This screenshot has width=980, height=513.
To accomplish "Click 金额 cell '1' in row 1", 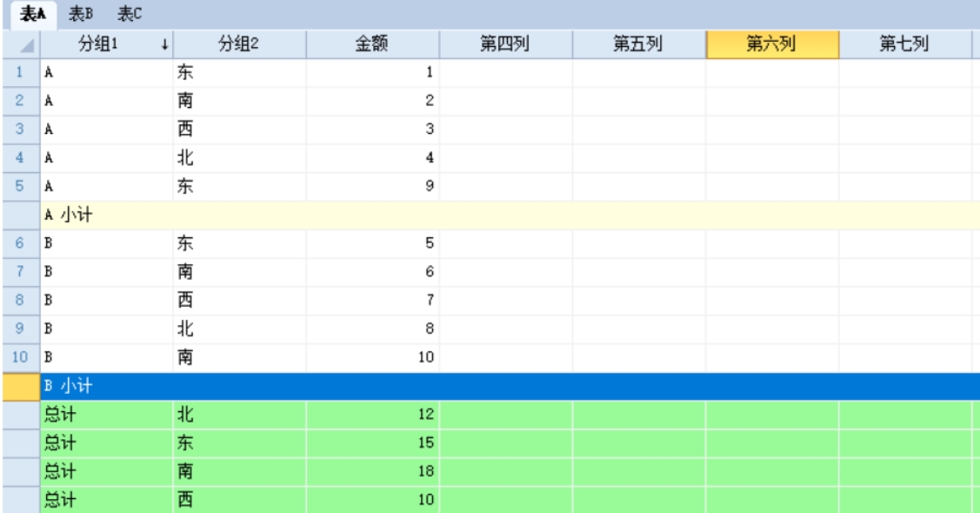I will [x=372, y=72].
